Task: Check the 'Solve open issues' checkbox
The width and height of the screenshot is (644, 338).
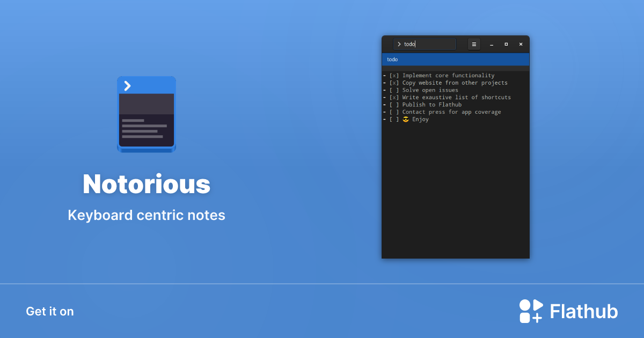Action: point(394,90)
